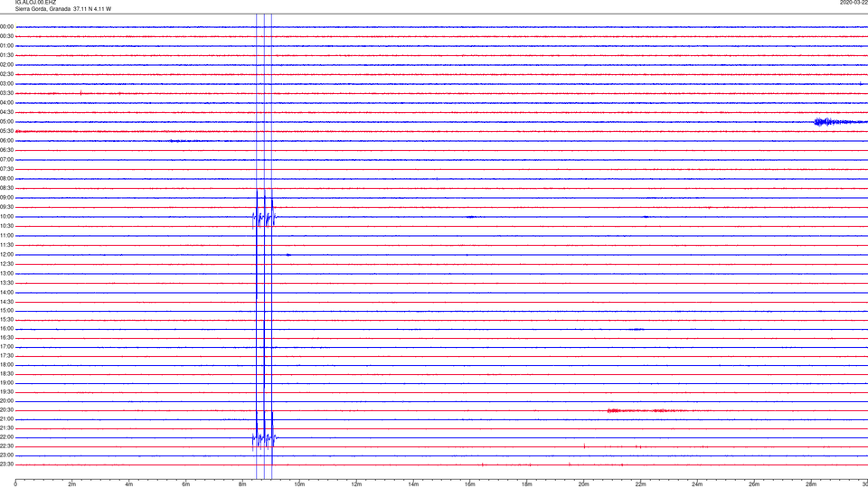Image resolution: width=868 pixels, height=488 pixels.
Task: Select the 22:00 trace time label
Action: tap(6, 437)
